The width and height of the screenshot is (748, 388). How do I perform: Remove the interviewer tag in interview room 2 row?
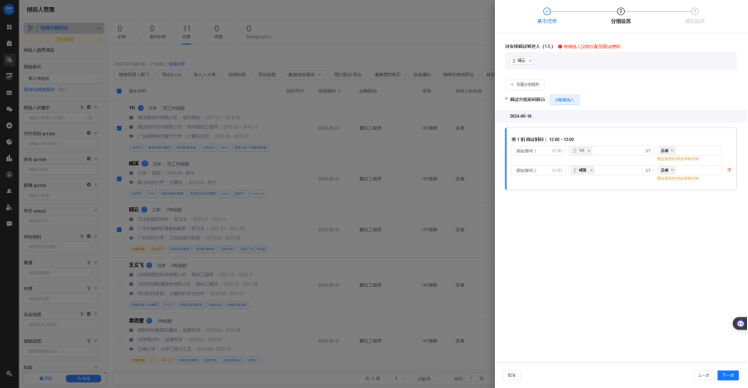(x=672, y=170)
